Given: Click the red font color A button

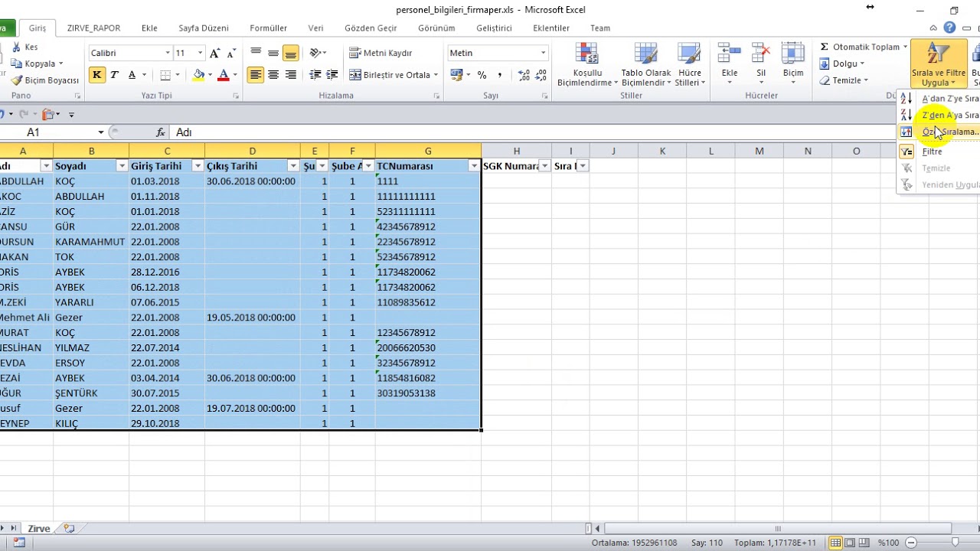Looking at the screenshot, I should click(224, 75).
